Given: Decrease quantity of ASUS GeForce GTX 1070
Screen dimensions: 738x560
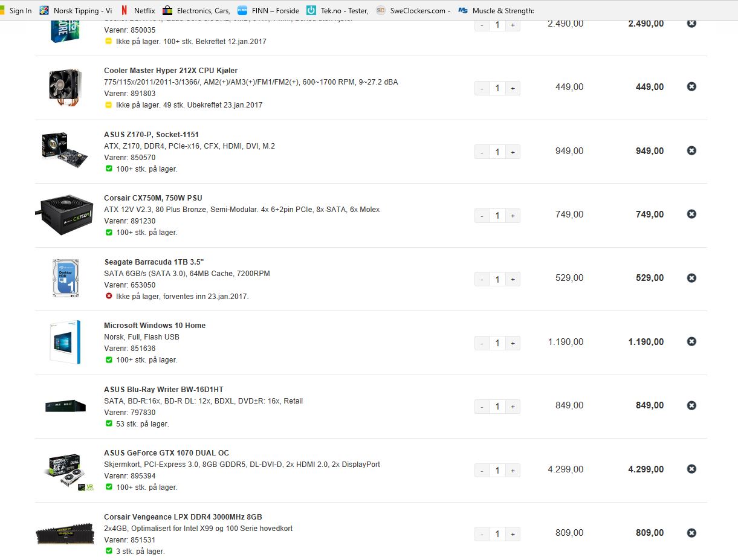Looking at the screenshot, I should pos(482,471).
